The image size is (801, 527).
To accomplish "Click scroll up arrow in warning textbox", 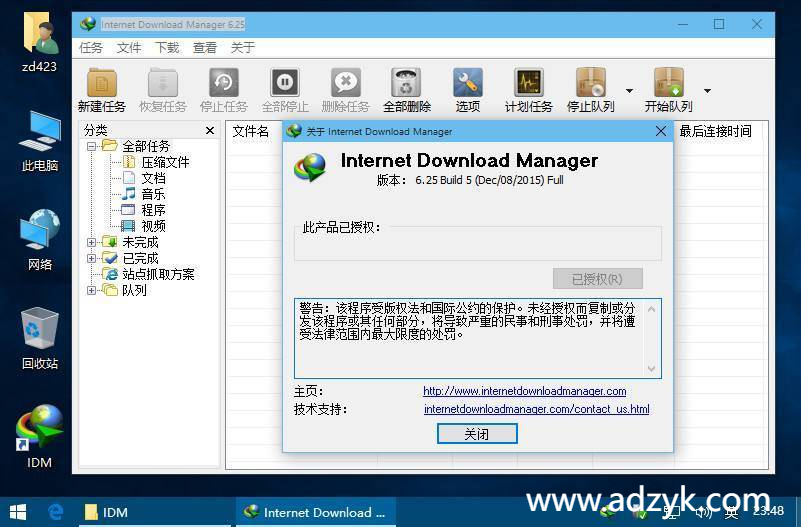I will (651, 309).
